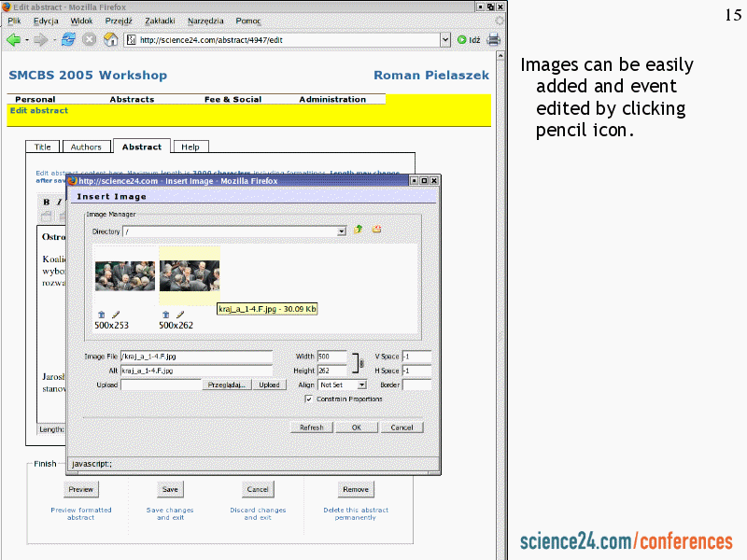Viewport: 747px width, 560px height.
Task: Reload page with browser refresh icon
Action: 68,39
